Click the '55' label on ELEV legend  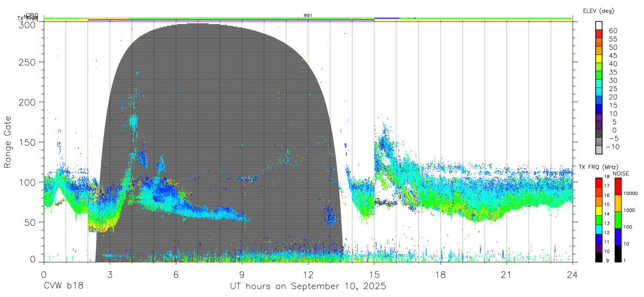613,39
